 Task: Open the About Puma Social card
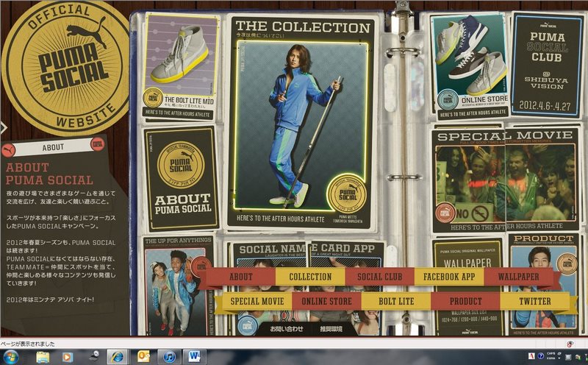[x=181, y=179]
